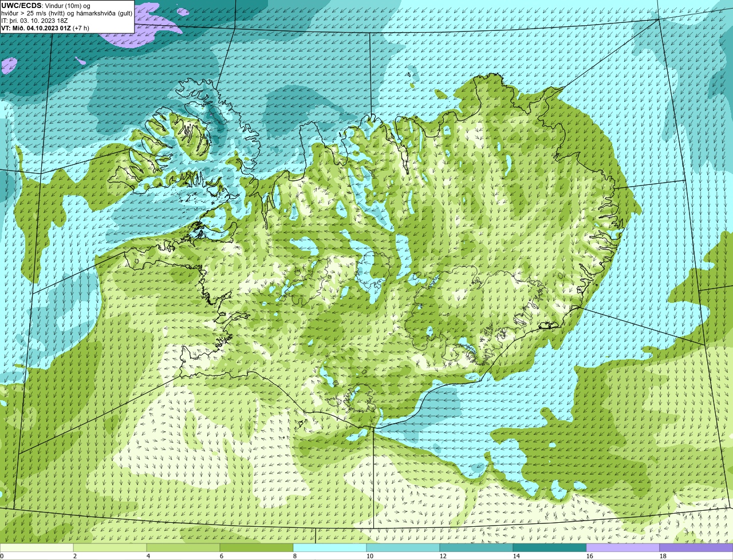733x560 pixels.
Task: Click the 12–14 m/s teal legend swatch
Action: 476,548
